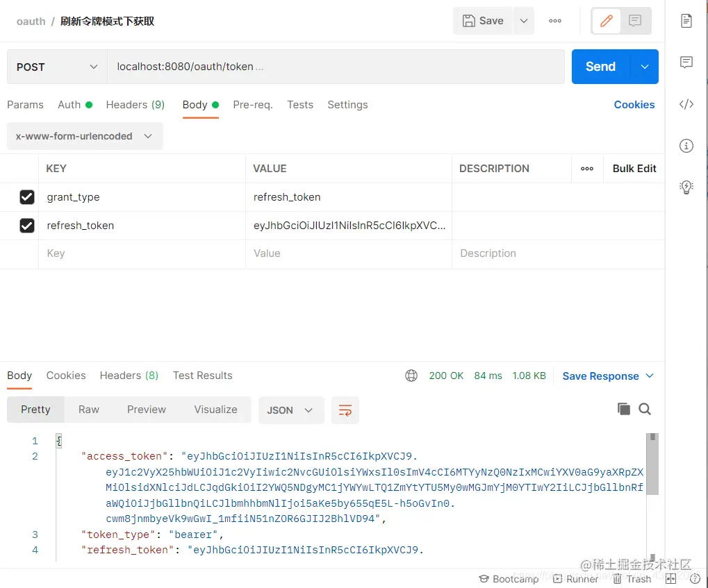The image size is (708, 588).
Task: Click the response body vertical scrollbar
Action: pos(652,464)
